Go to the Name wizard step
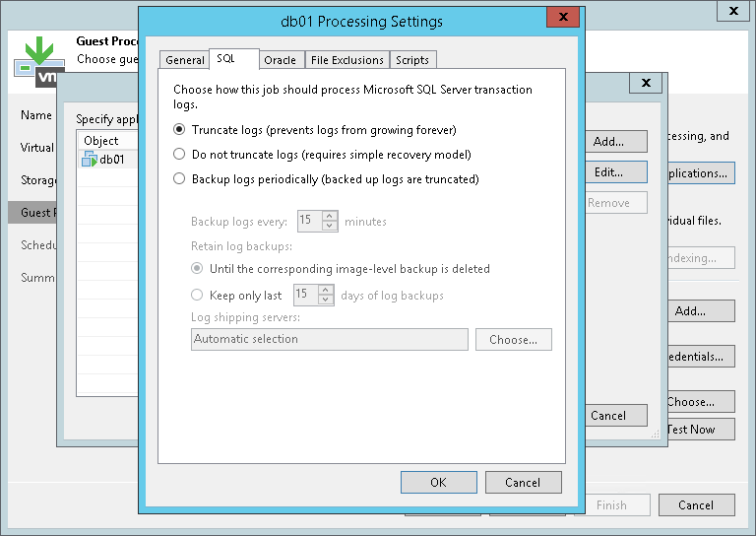756x536 pixels. point(35,115)
